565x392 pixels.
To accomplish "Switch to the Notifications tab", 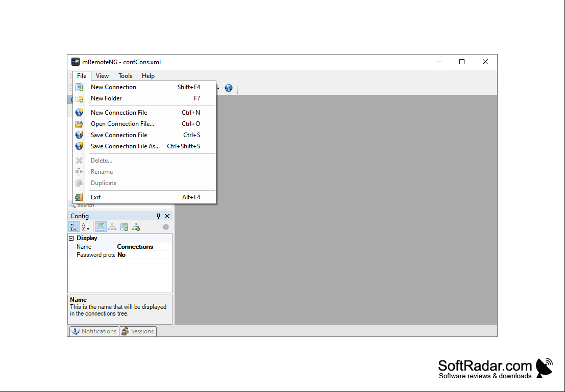I will (x=94, y=331).
